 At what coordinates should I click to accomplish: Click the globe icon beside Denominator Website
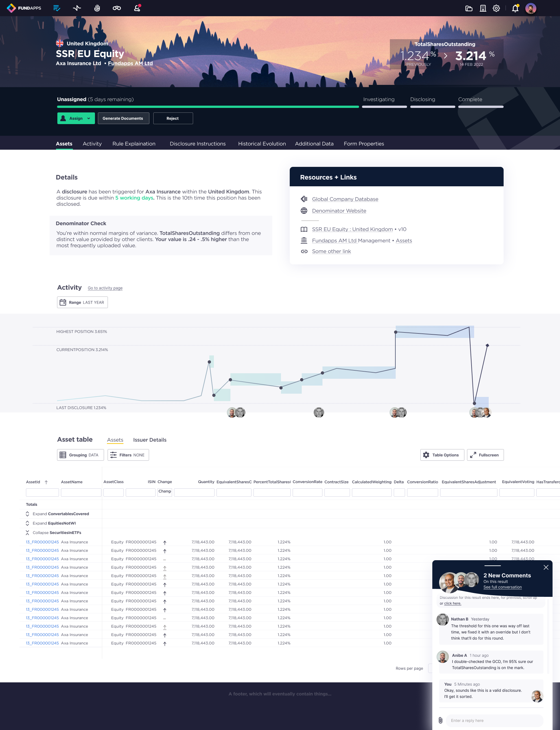tap(304, 211)
